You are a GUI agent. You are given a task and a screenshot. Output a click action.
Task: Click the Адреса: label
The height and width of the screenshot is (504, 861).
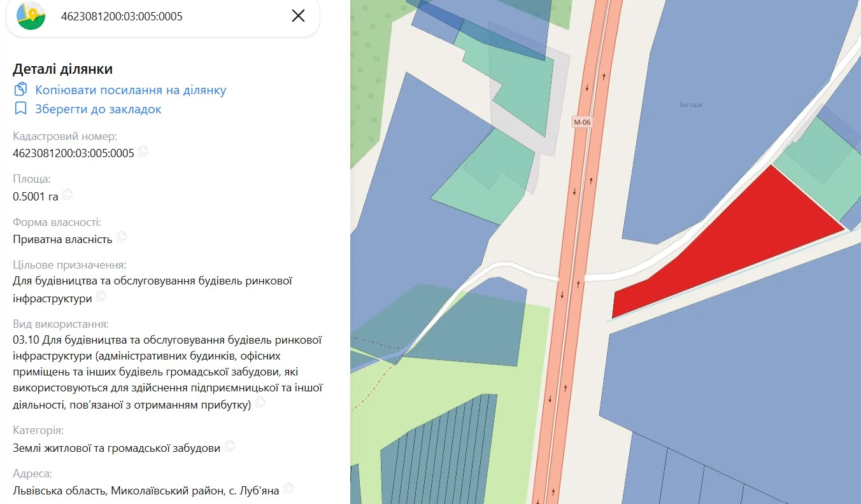point(32,473)
